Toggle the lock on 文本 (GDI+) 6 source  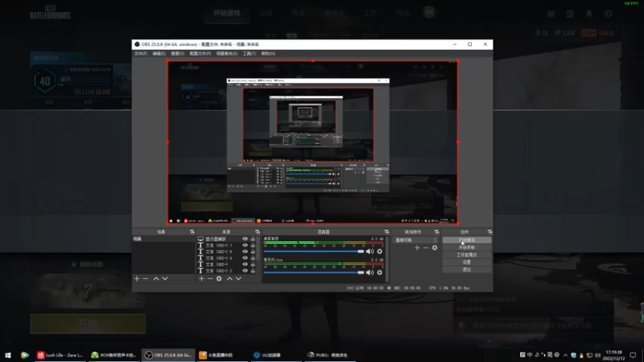pos(253,258)
